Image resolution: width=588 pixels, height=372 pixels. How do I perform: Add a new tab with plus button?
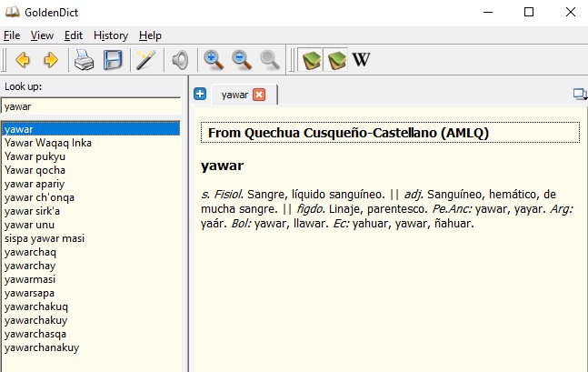click(200, 94)
